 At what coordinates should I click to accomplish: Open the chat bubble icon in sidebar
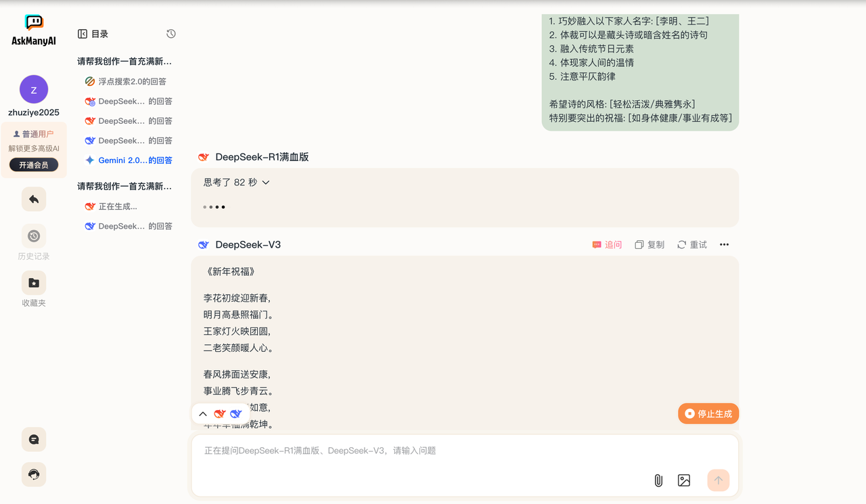[34, 440]
